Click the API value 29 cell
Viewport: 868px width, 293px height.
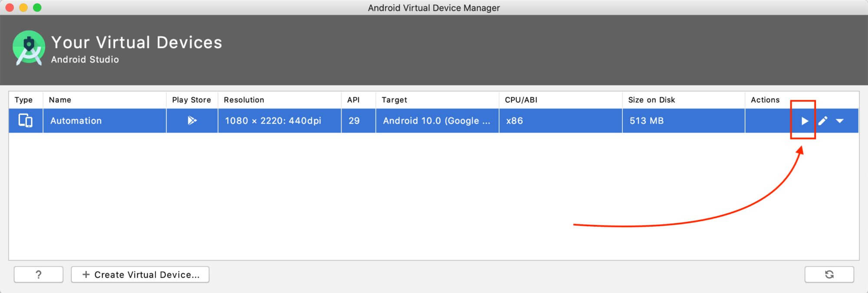358,120
